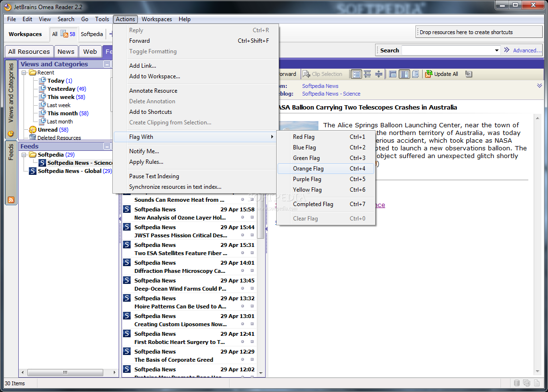The width and height of the screenshot is (548, 392).
Task: Click the Drop resources here shortcuts bar
Action: coord(479,32)
